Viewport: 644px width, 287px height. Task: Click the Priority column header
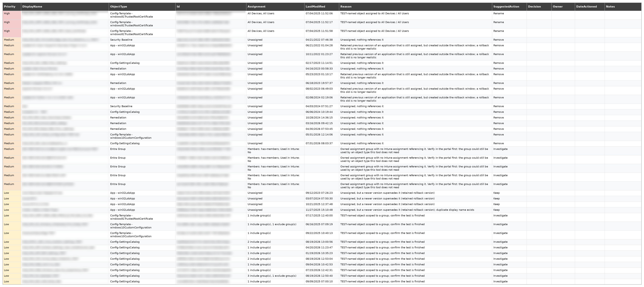pyautogui.click(x=12, y=7)
